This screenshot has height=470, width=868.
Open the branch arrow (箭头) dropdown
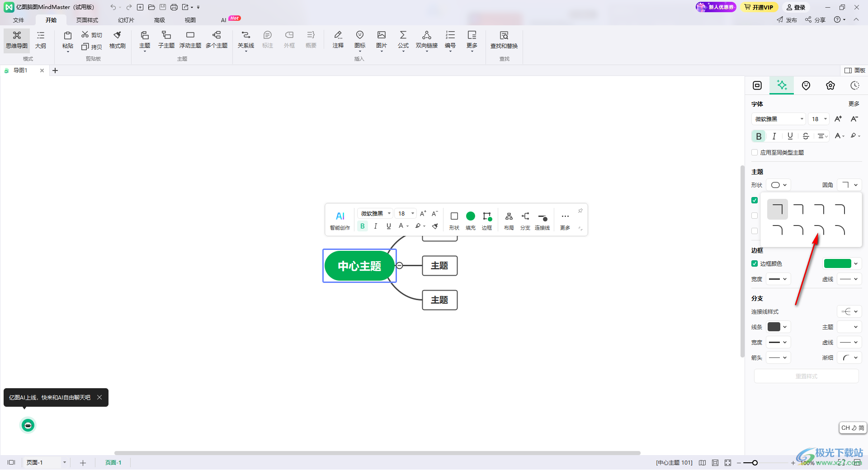point(778,357)
